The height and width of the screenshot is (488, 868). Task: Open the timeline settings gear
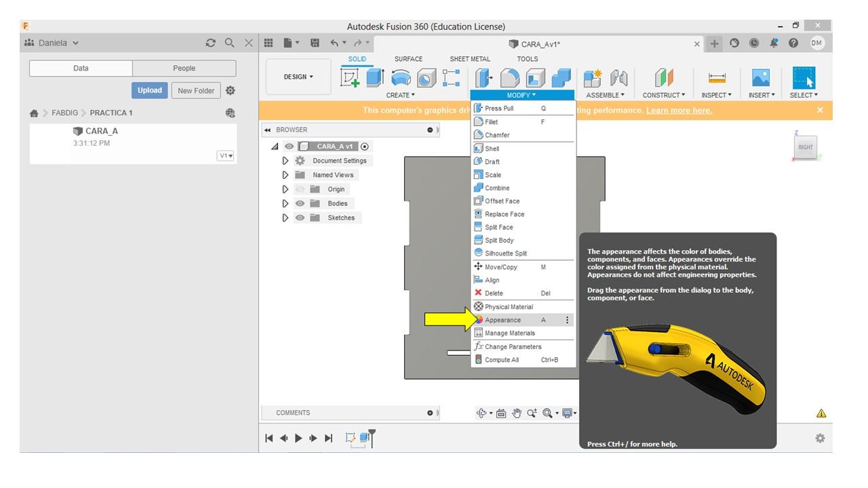(821, 438)
